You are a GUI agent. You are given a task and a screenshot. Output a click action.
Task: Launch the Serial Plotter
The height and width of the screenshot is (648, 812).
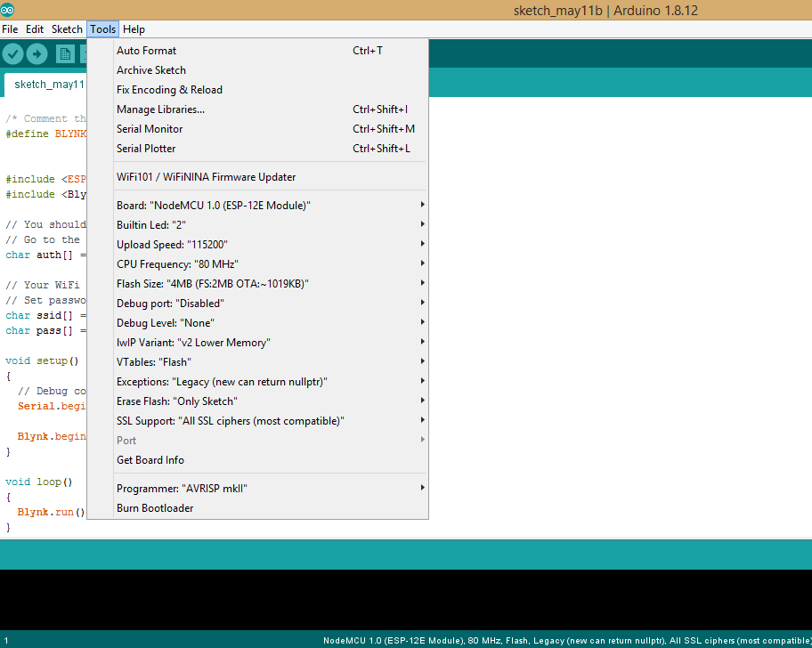coord(257,149)
